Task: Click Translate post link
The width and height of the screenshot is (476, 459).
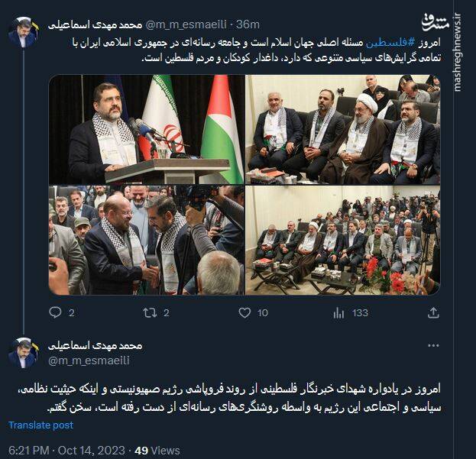Action: pyautogui.click(x=41, y=425)
